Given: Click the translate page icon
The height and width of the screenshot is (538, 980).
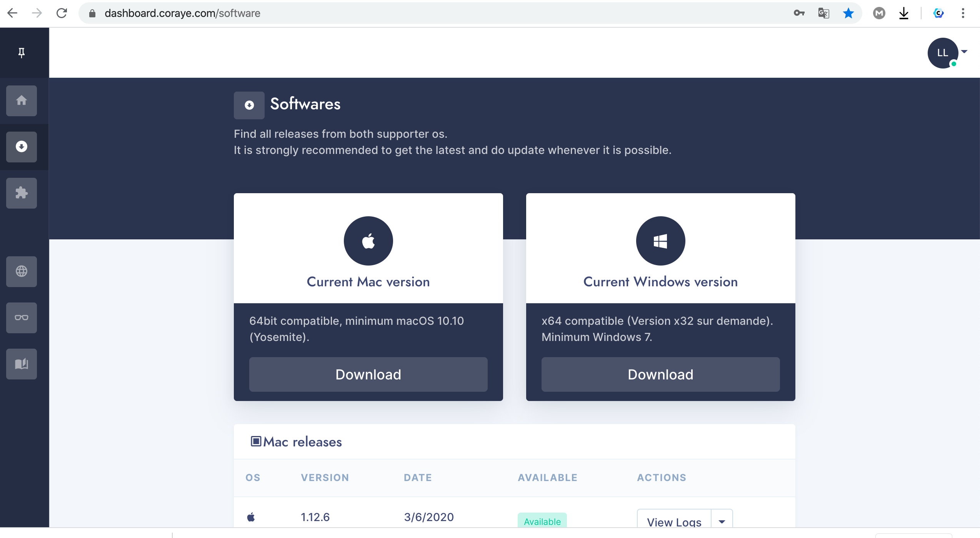Looking at the screenshot, I should click(x=823, y=13).
